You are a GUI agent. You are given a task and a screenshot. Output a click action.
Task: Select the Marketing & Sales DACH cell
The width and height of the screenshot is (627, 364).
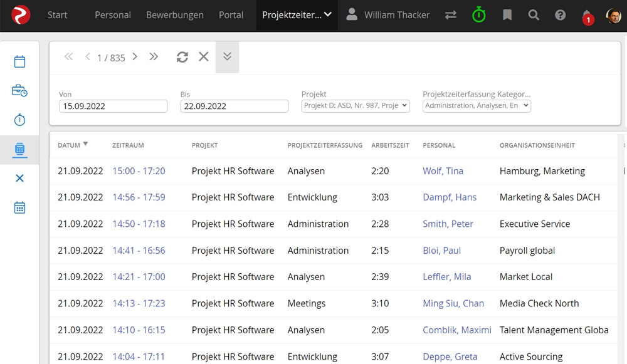click(550, 197)
